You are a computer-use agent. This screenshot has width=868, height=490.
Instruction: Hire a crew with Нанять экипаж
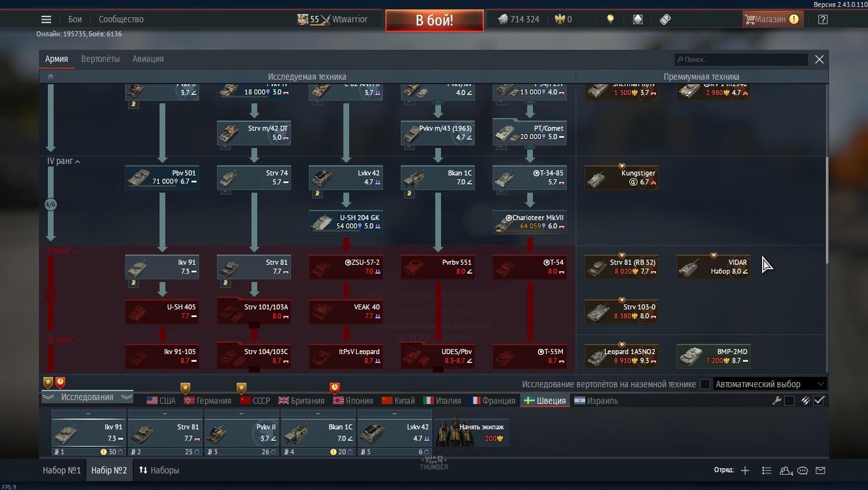click(x=471, y=433)
